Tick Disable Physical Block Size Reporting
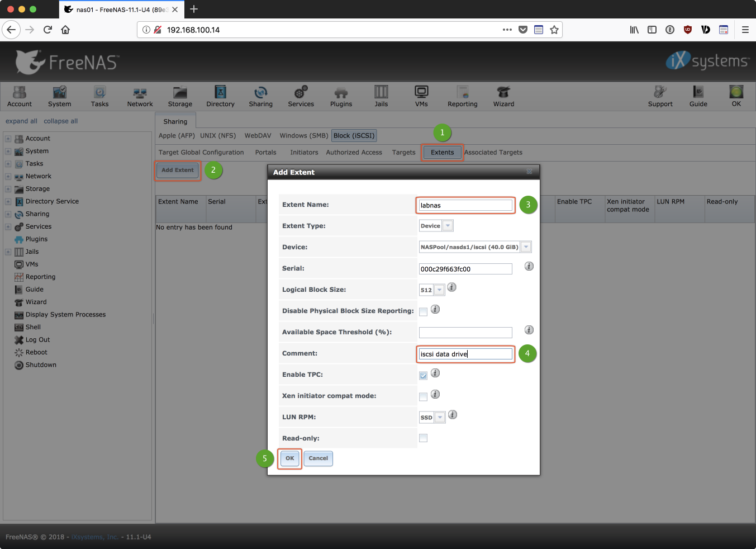The width and height of the screenshot is (756, 549). pyautogui.click(x=424, y=311)
